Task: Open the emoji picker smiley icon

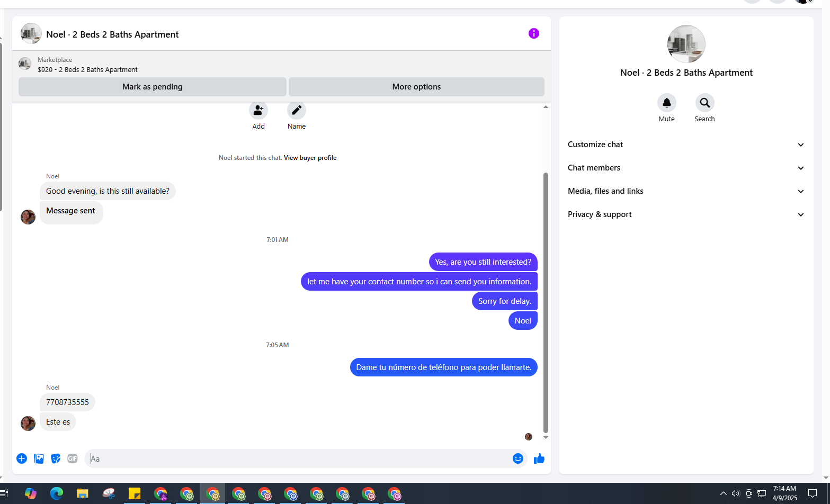Action: (x=518, y=458)
